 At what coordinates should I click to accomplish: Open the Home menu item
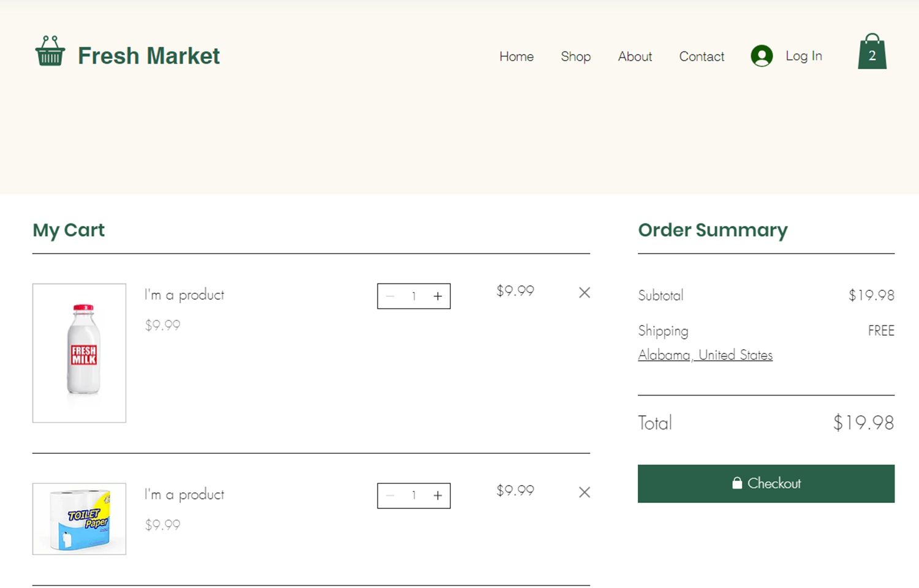pos(516,56)
